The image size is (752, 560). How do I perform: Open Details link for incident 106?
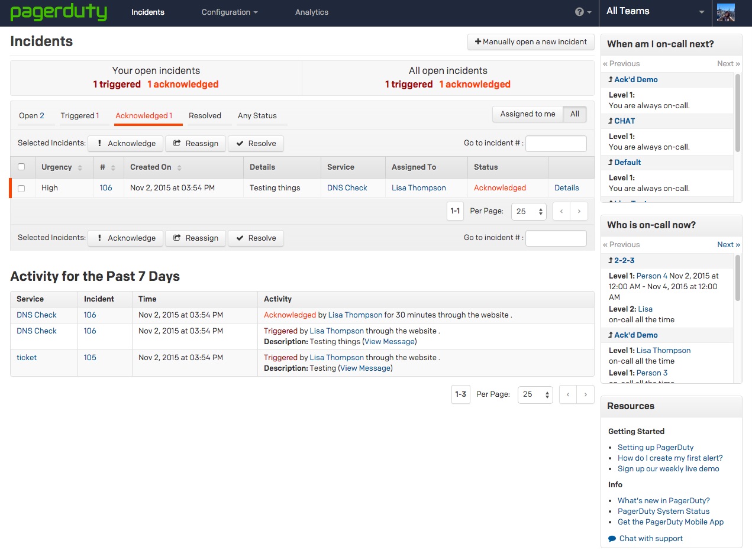567,188
